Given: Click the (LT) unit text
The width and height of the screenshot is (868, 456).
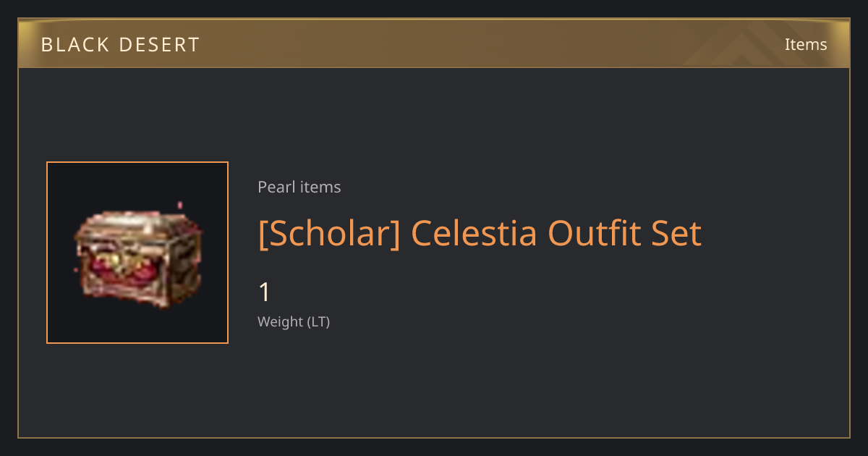Looking at the screenshot, I should coord(319,322).
